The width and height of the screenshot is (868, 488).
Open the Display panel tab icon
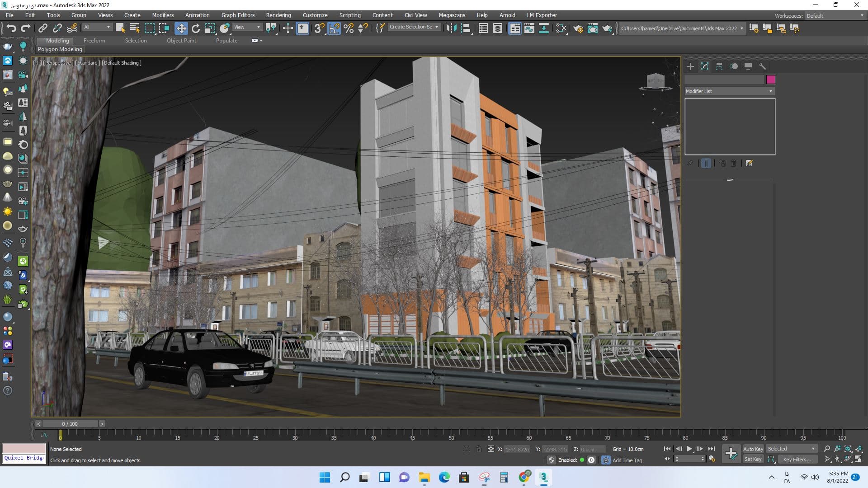tap(748, 66)
